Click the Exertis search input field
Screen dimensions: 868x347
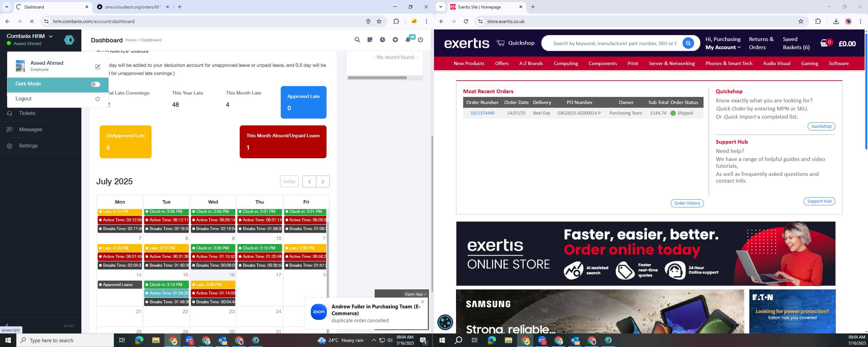614,43
